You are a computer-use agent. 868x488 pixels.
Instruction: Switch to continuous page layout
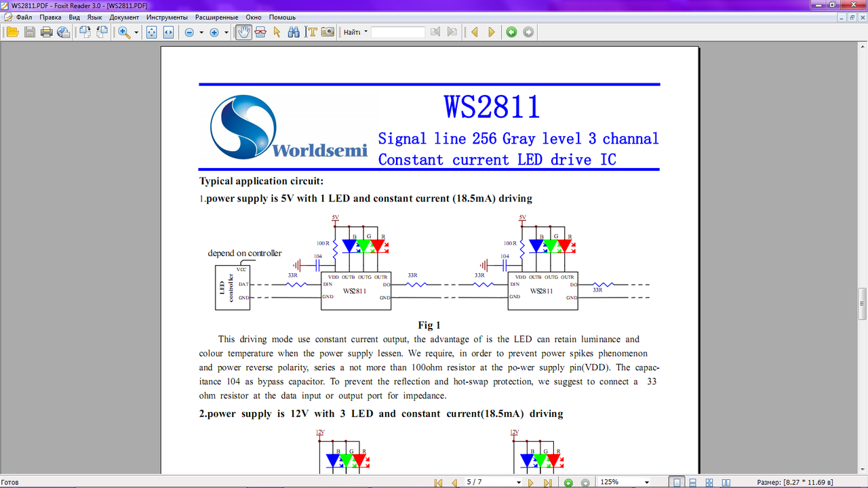pyautogui.click(x=692, y=482)
